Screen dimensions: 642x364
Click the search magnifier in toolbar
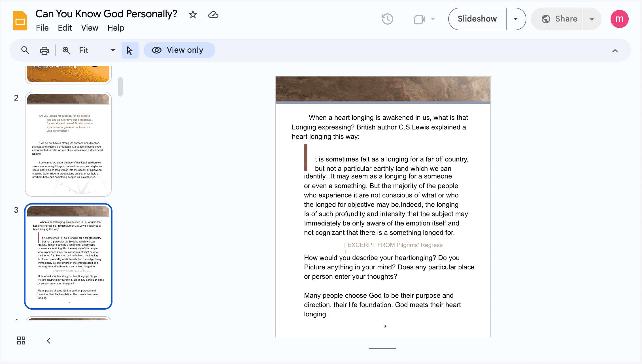[25, 50]
